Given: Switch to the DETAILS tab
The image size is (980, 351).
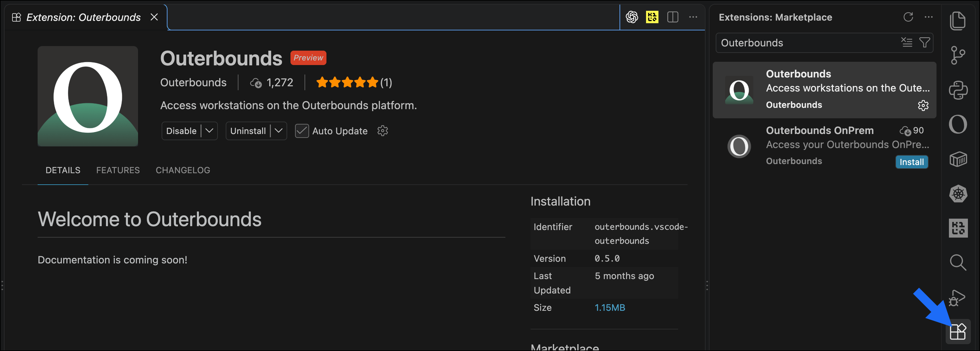Looking at the screenshot, I should 63,170.
